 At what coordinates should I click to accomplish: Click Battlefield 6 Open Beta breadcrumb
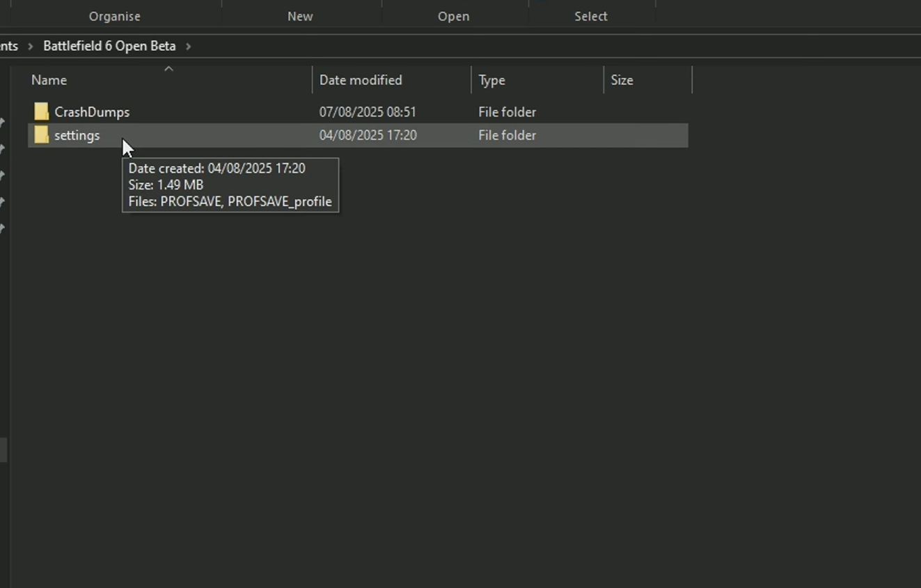[109, 47]
